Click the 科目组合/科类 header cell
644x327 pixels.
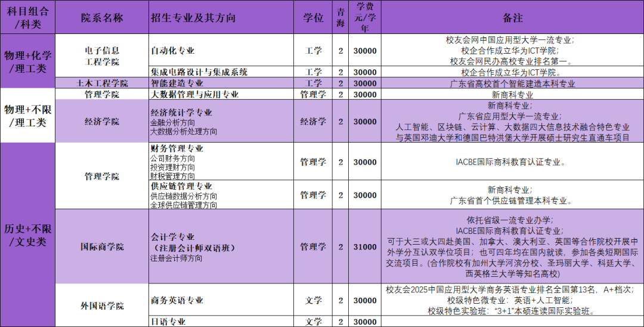27,17
